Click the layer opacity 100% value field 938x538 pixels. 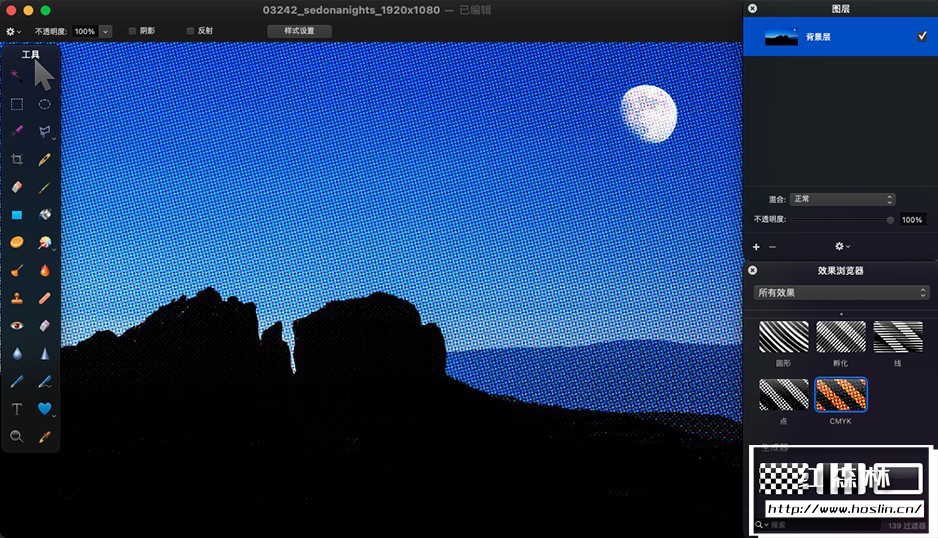912,220
